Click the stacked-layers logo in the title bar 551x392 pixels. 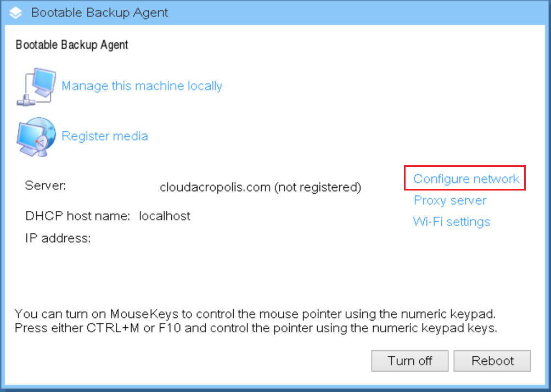click(15, 13)
